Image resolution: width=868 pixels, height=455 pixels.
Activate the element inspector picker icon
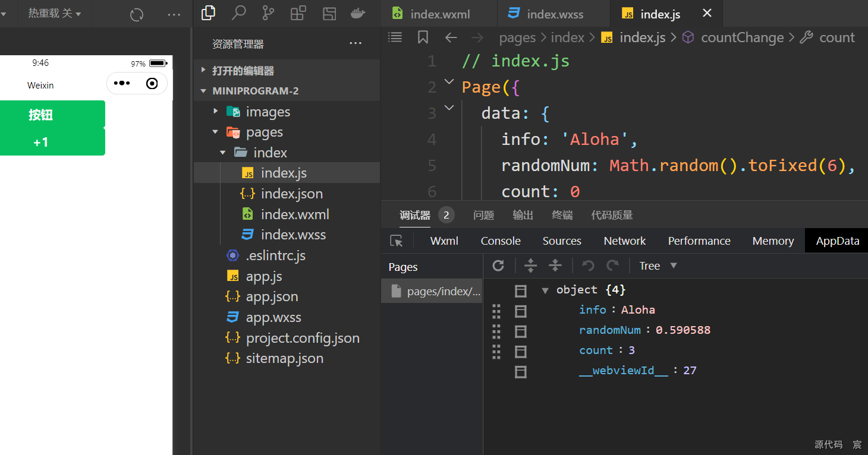[397, 241]
